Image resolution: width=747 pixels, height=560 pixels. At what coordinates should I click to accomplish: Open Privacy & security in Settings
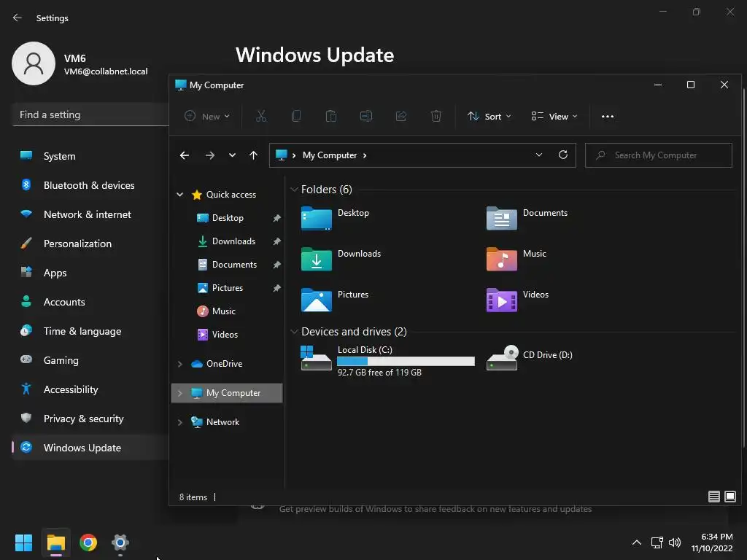coord(90,419)
